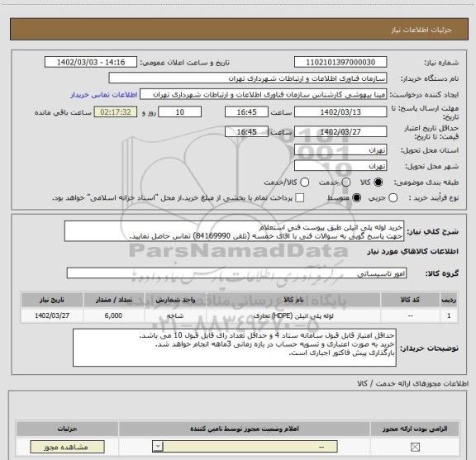Click the price validity time 16:45 field

click(x=246, y=131)
